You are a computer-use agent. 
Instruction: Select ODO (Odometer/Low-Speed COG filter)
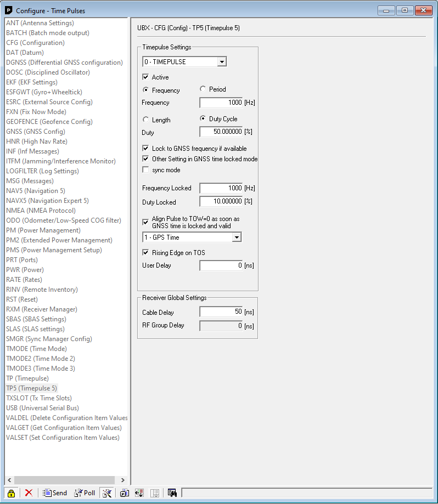(64, 220)
